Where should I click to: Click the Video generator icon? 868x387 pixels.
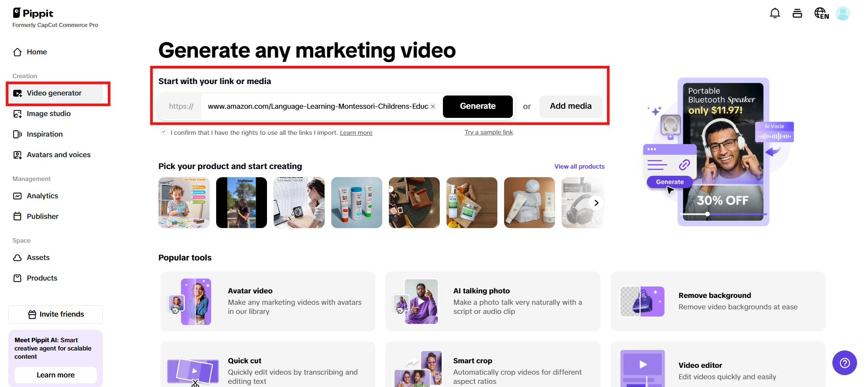(x=17, y=93)
